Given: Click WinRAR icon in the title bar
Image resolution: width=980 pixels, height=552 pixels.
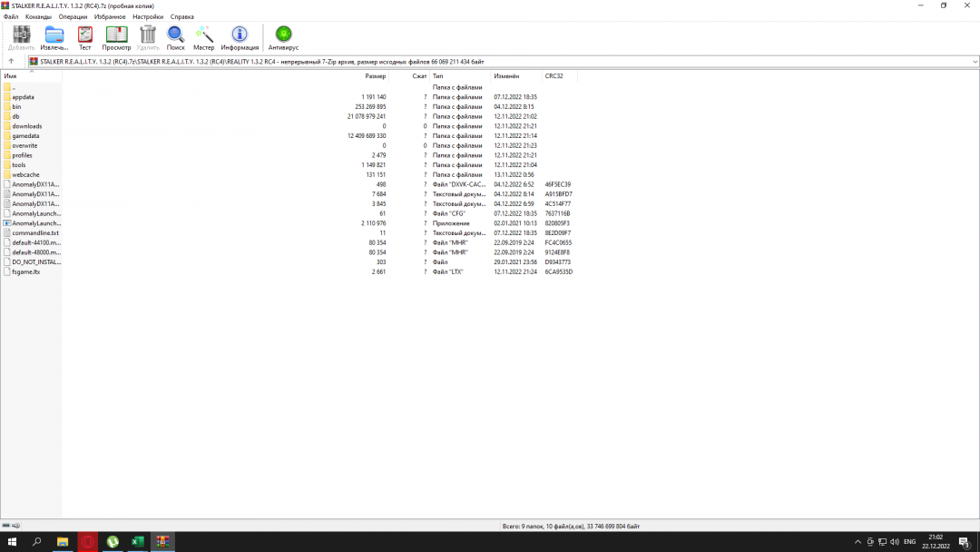Looking at the screenshot, I should click(x=5, y=5).
